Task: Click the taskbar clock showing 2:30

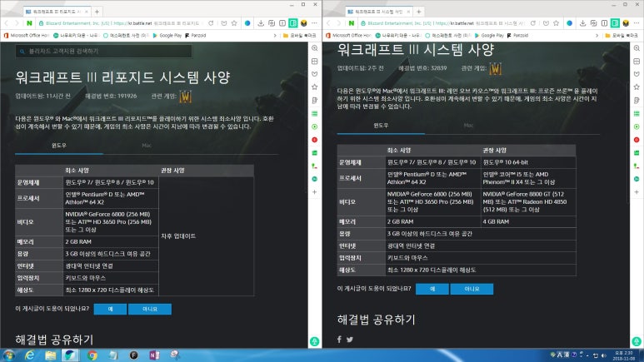Action: (x=623, y=355)
